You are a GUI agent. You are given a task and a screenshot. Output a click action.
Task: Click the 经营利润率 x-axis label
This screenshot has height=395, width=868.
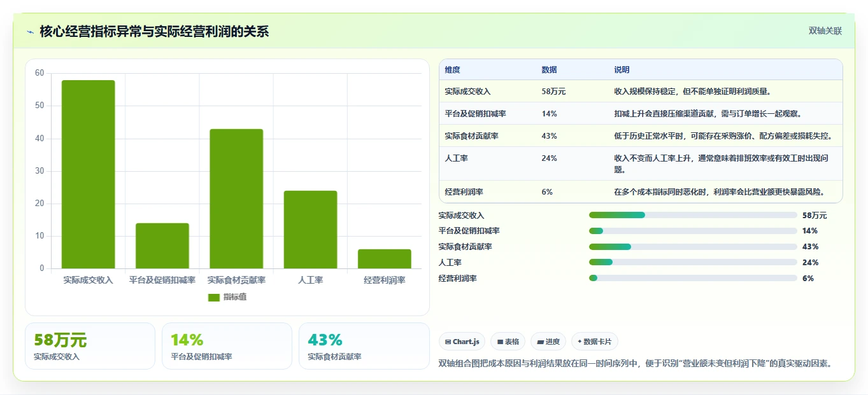(385, 280)
